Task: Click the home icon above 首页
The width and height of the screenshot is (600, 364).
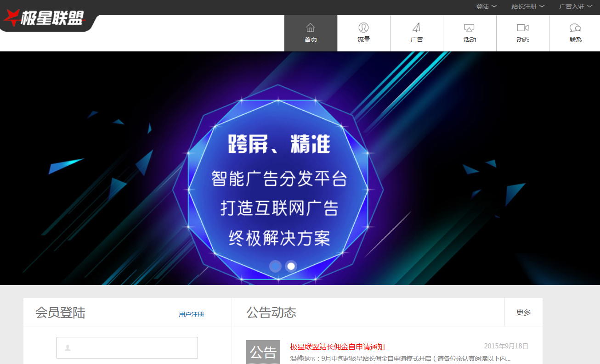Action: [x=311, y=28]
